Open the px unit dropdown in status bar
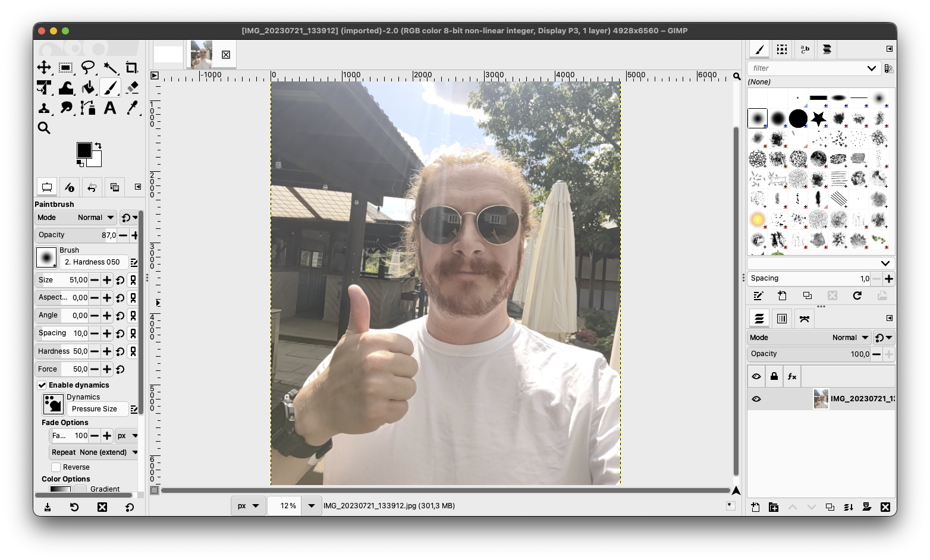This screenshot has width=930, height=560. point(248,506)
